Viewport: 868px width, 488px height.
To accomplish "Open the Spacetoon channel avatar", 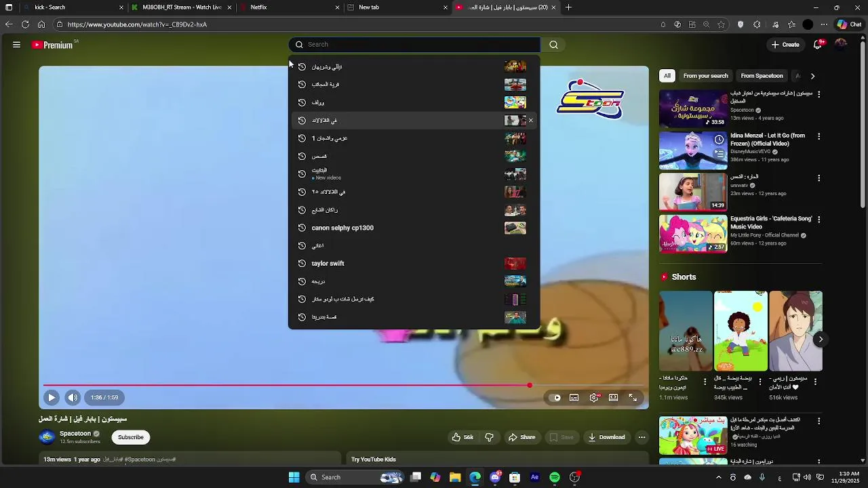I will click(x=47, y=437).
